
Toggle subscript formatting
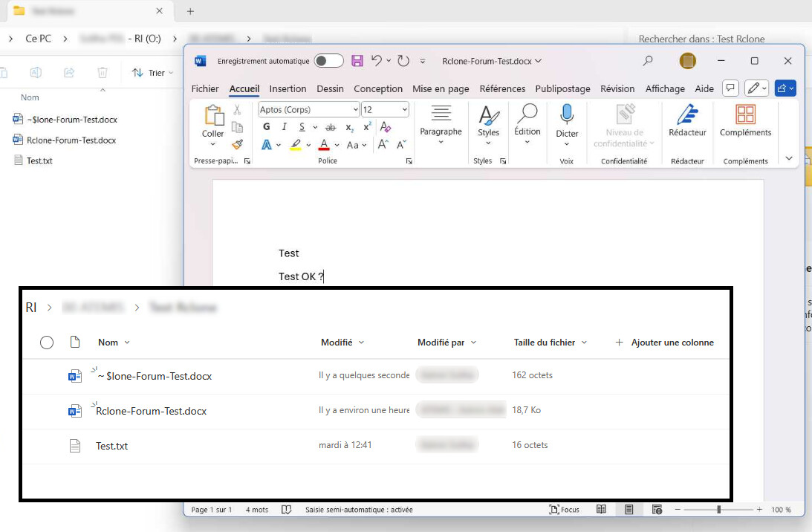tap(350, 128)
